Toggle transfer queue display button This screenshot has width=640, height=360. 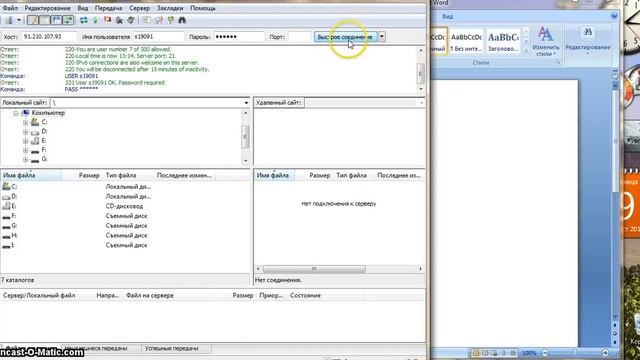tap(68, 20)
